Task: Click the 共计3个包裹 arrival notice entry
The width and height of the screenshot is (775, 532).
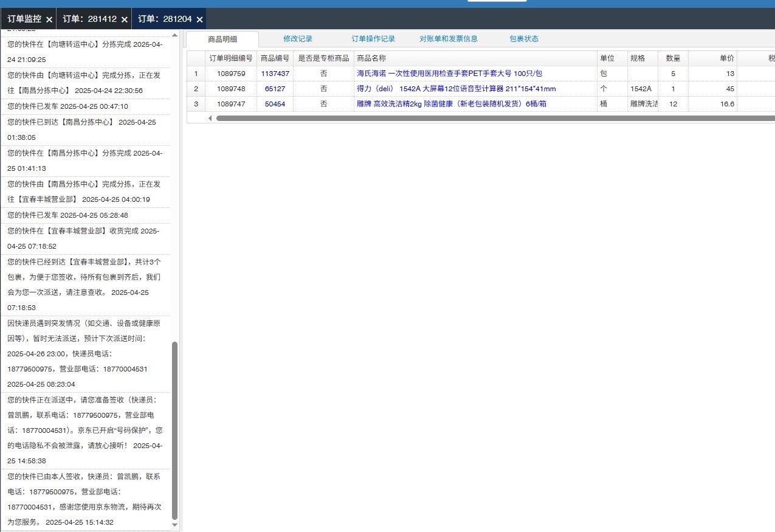Action: [x=85, y=285]
